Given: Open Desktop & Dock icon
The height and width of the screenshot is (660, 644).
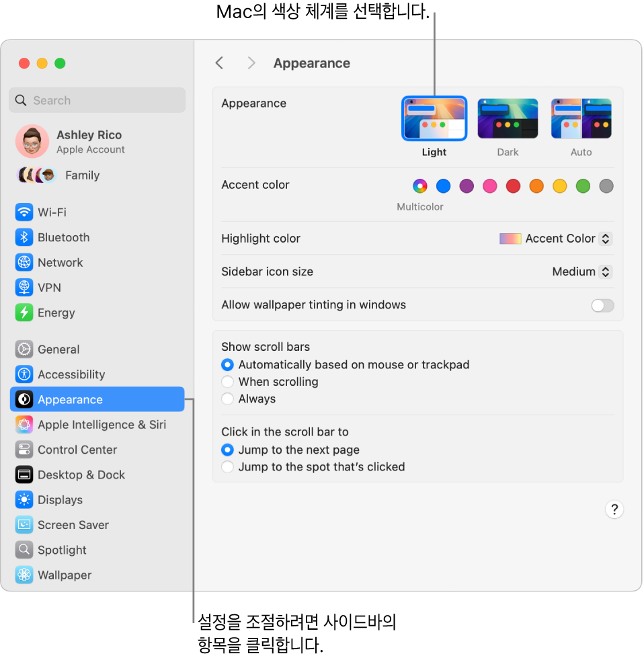Looking at the screenshot, I should coord(24,475).
